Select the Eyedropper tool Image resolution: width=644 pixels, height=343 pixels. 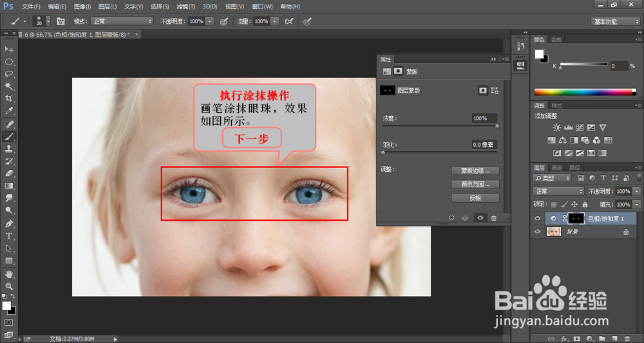pos(8,111)
